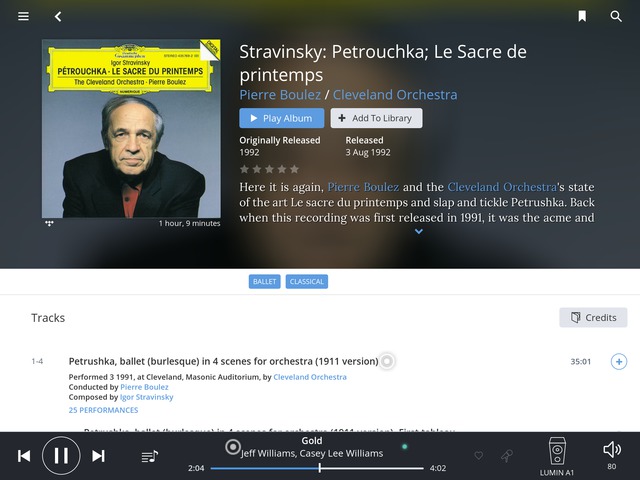Click the Add To Library button
The height and width of the screenshot is (480, 640).
pyautogui.click(x=376, y=118)
